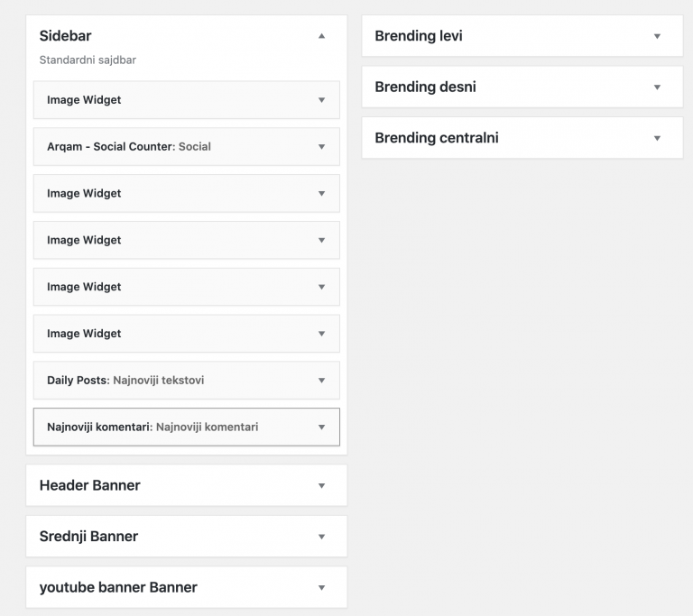
Task: Click the youtube banner Banner heading
Action: [x=118, y=587]
